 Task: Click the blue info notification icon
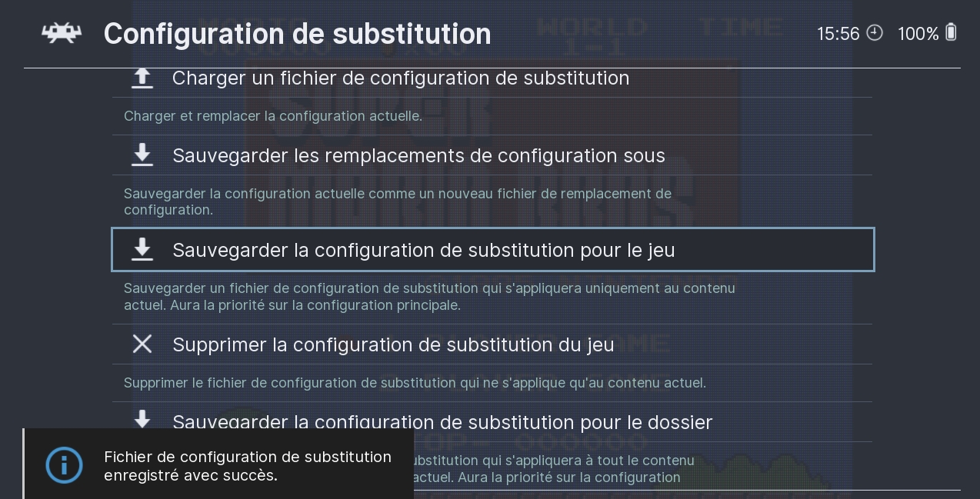[65, 465]
